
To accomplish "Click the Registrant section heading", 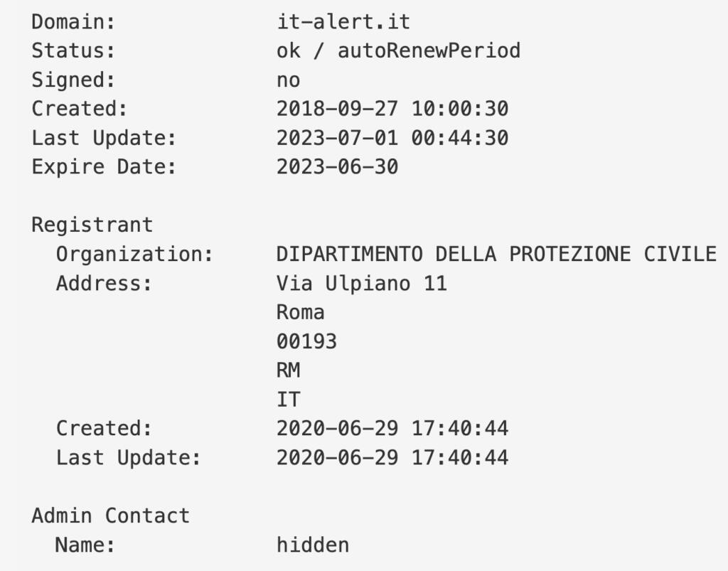I will point(92,225).
